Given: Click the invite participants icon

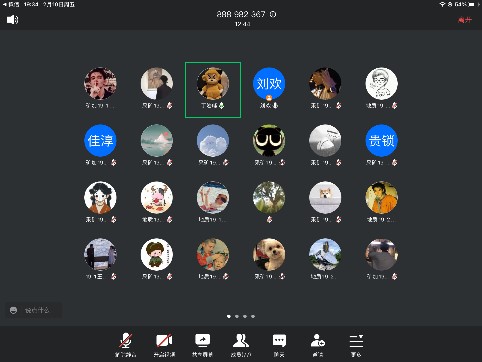Looking at the screenshot, I should click(318, 345).
